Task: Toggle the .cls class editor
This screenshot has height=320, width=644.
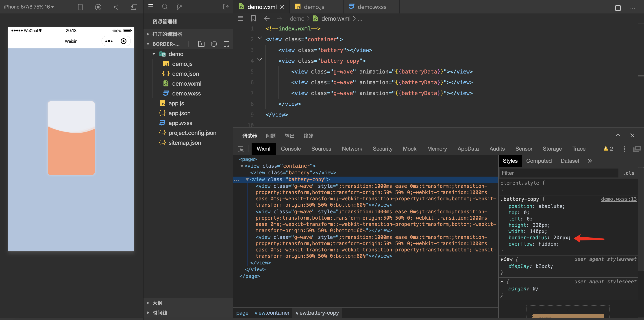Action: tap(629, 173)
